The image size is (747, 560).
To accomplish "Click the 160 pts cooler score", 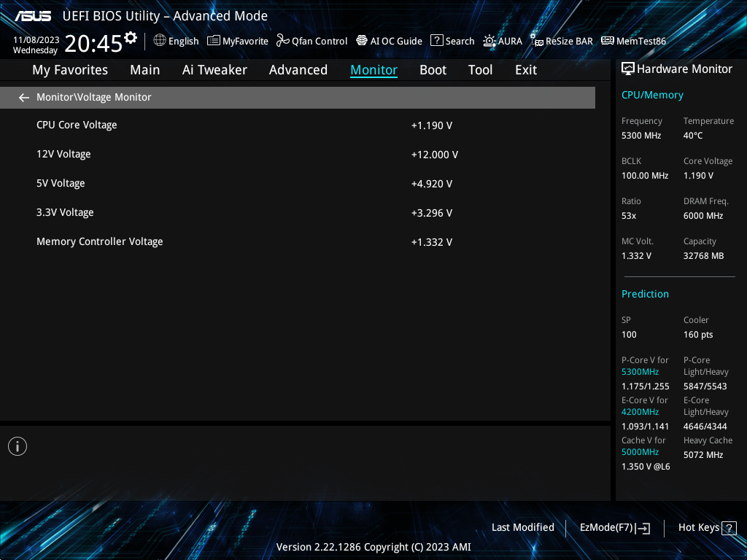I will tap(698, 335).
